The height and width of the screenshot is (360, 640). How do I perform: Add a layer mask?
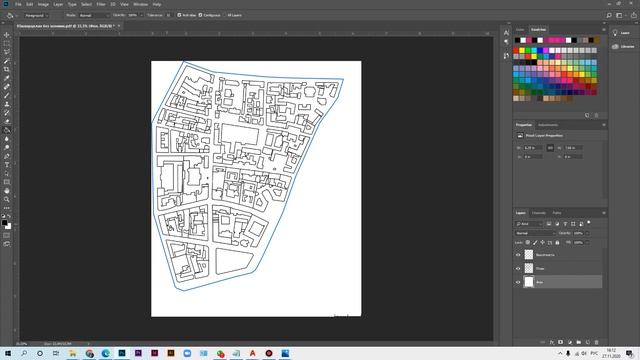(560, 342)
